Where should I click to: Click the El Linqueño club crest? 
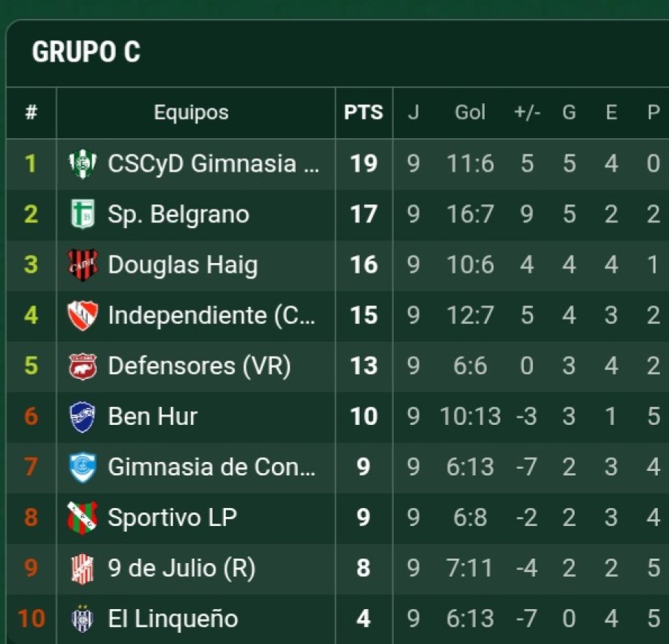tap(83, 618)
